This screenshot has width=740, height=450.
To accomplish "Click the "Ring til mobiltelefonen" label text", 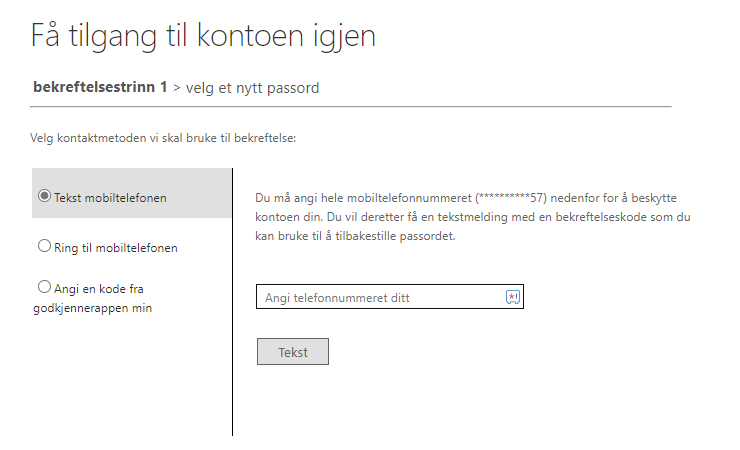I will (x=116, y=248).
